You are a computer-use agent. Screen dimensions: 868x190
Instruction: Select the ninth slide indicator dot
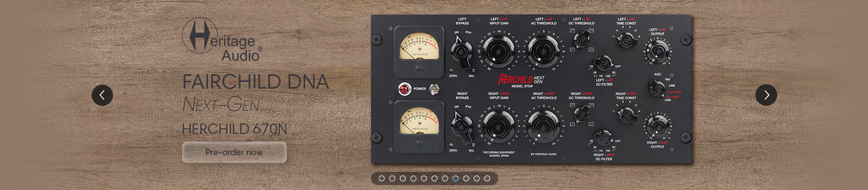tap(466, 179)
